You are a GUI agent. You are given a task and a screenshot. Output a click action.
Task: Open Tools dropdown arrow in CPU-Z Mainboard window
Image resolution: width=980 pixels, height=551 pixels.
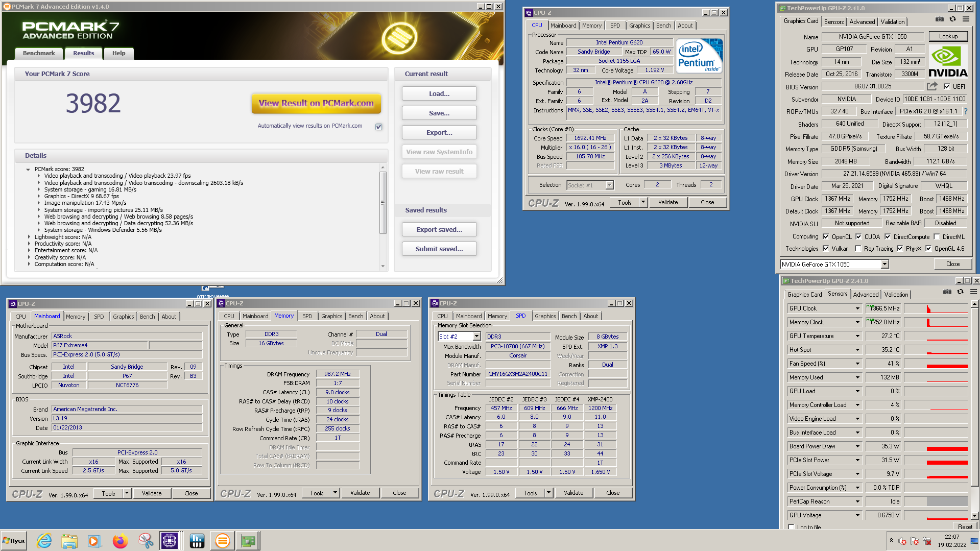[127, 493]
